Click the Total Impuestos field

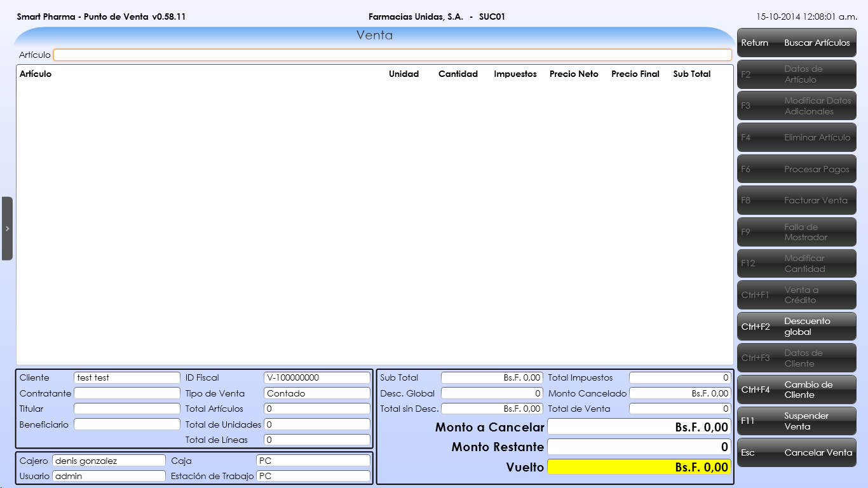680,377
